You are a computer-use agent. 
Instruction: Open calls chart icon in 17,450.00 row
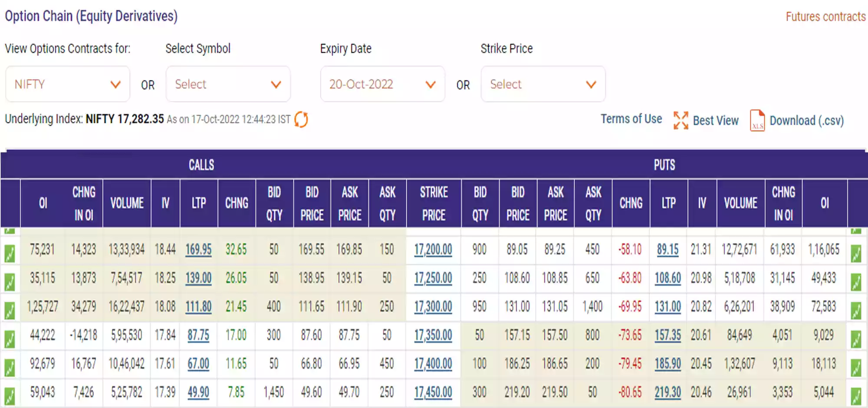click(10, 396)
